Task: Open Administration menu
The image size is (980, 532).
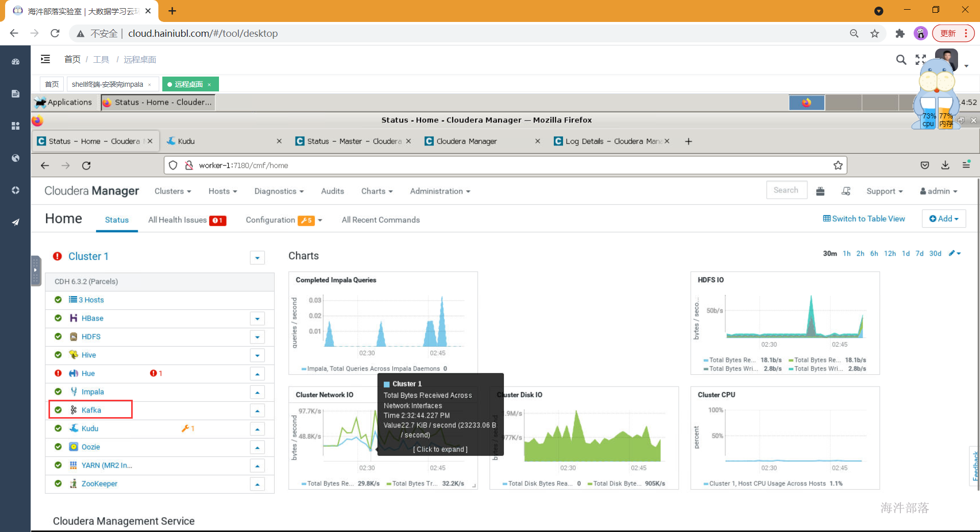Action: (440, 191)
